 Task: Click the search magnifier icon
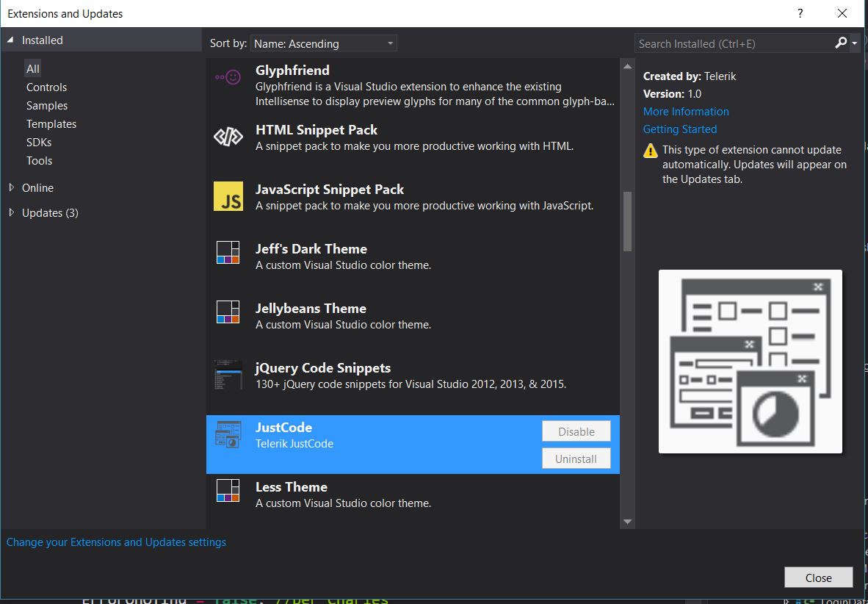(841, 43)
